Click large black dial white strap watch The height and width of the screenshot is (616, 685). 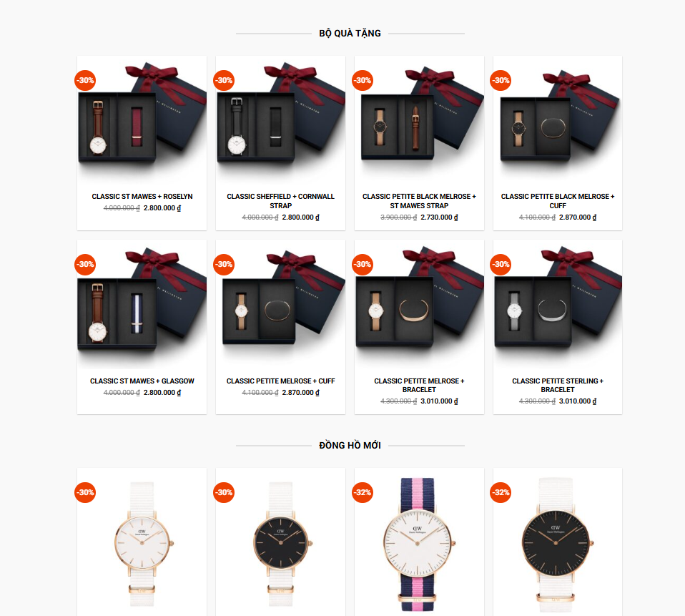coord(556,544)
